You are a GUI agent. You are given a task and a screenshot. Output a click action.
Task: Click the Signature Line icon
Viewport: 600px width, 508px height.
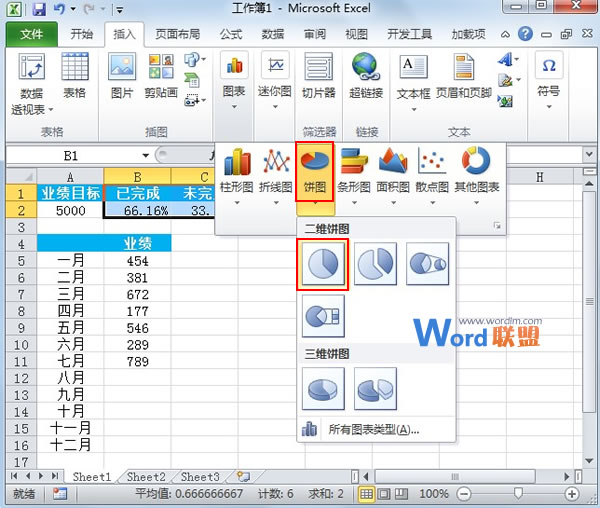pos(506,80)
